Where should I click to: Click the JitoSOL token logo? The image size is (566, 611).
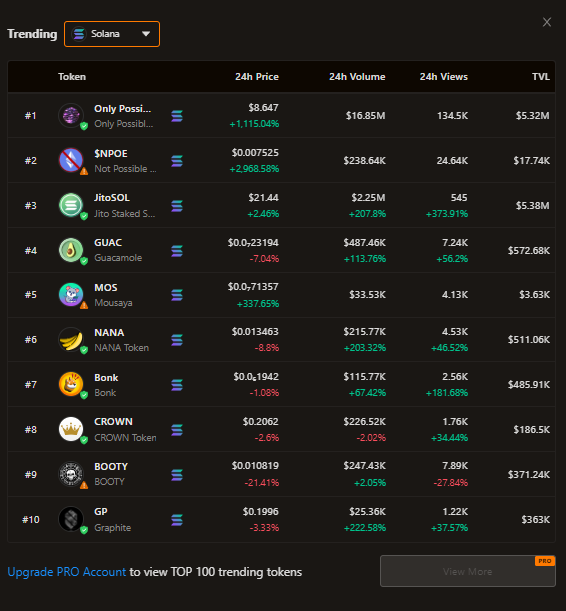(71, 205)
